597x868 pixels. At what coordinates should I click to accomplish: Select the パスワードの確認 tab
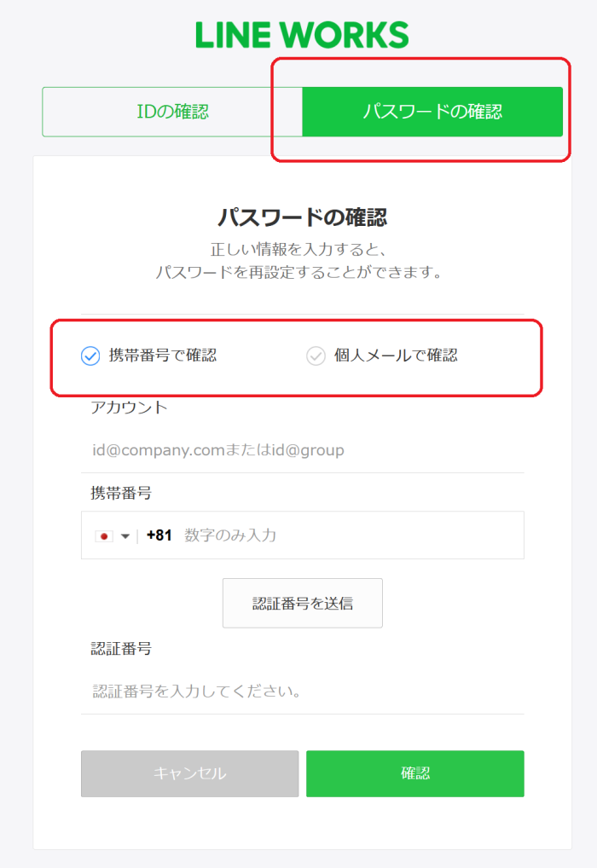pos(432,112)
